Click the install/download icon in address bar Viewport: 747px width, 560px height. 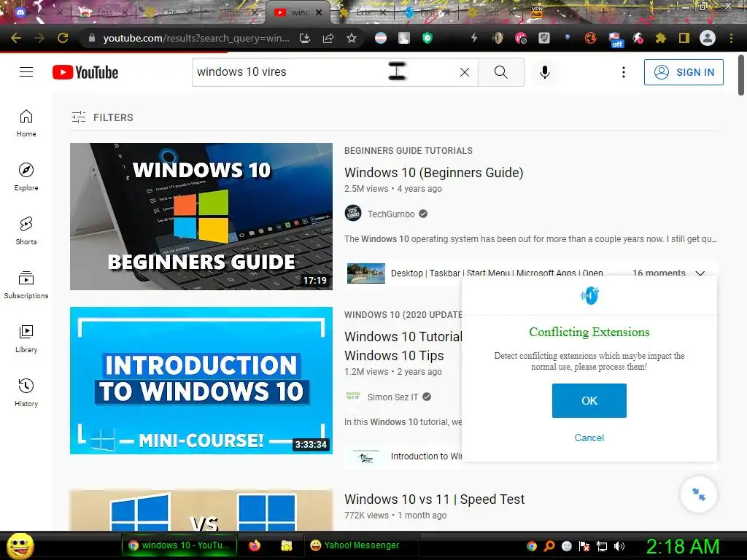[305, 38]
